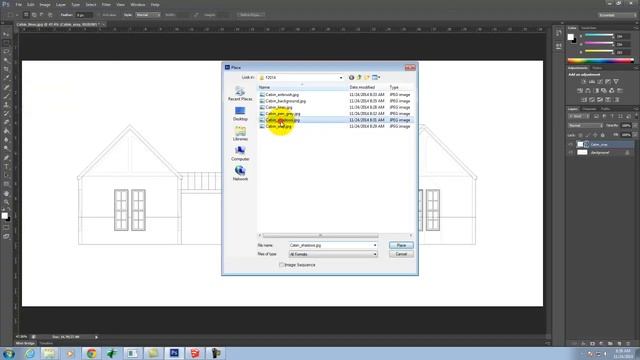
Task: Select the Rectangular Marquee tool
Action: 6,43
